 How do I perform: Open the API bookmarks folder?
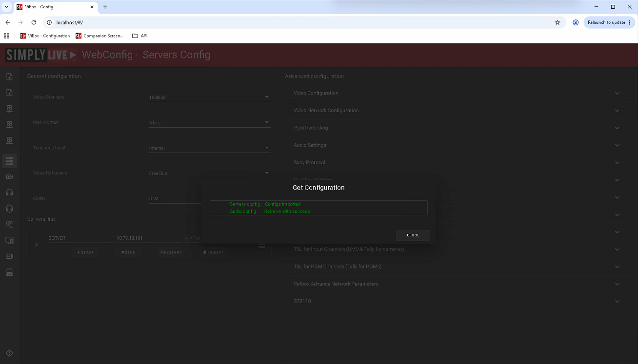pyautogui.click(x=140, y=36)
